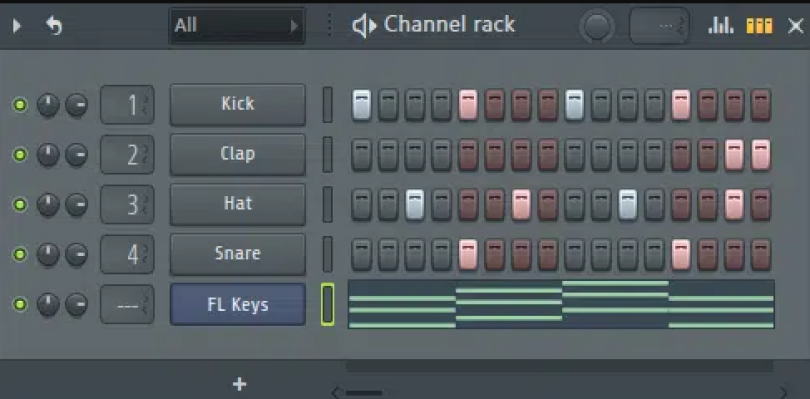Open the Channel rack options menu arrow
This screenshot has width=810, height=399.
point(17,25)
